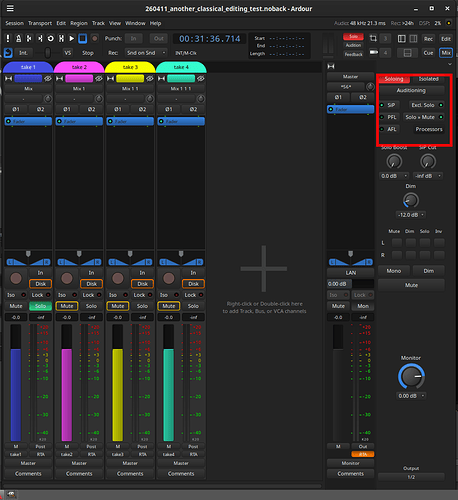Switch to the Edit page tab

tap(446, 39)
